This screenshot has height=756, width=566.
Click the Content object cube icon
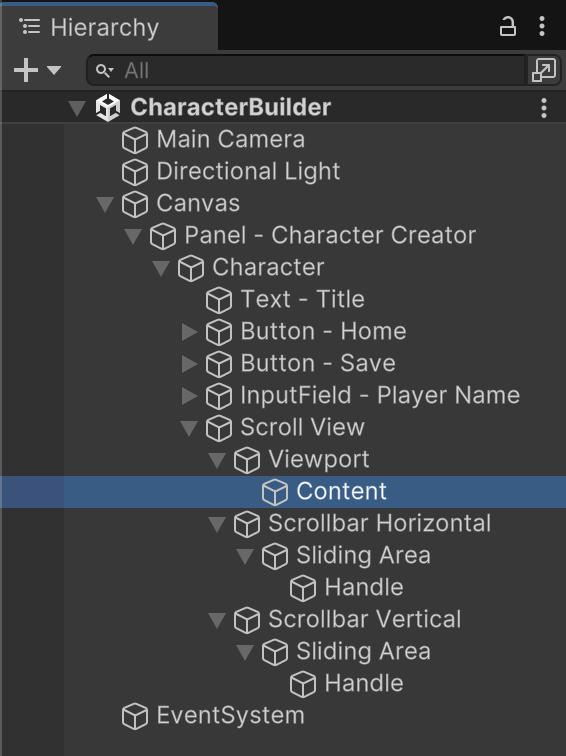tap(275, 492)
